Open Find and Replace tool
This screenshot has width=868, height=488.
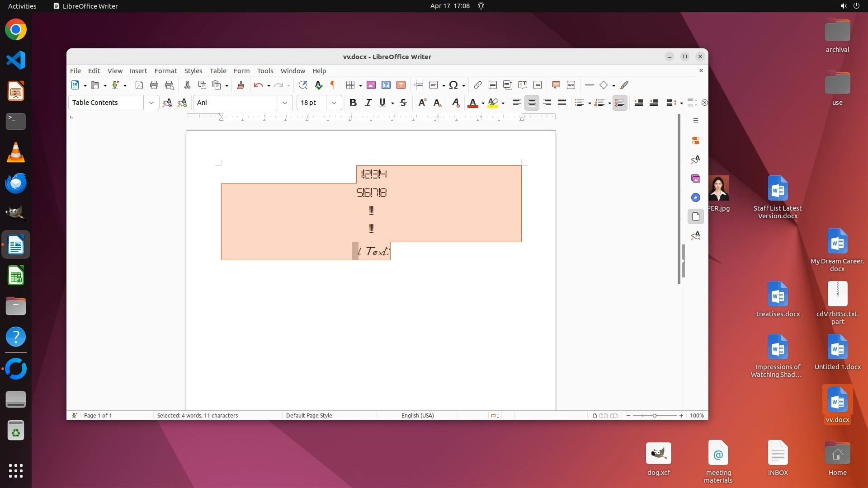pyautogui.click(x=303, y=85)
